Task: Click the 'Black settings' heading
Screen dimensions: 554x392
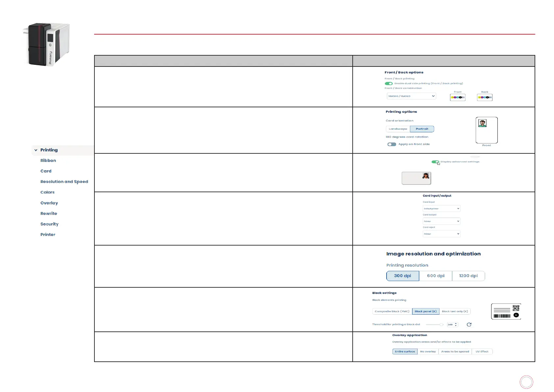Action: [x=384, y=293]
